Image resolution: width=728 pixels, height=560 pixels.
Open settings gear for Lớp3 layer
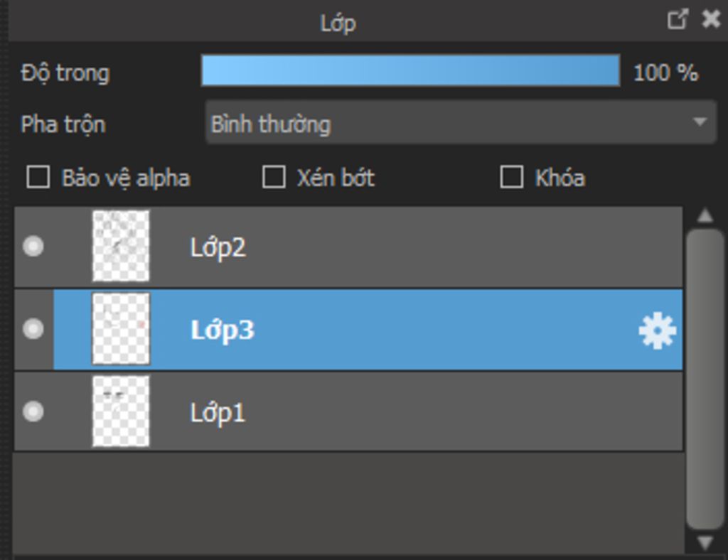coord(657,331)
